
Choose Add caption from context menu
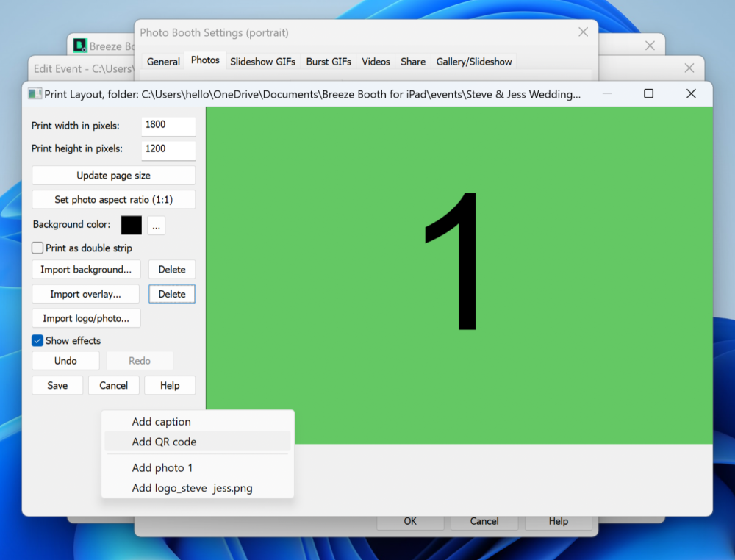pyautogui.click(x=197, y=422)
